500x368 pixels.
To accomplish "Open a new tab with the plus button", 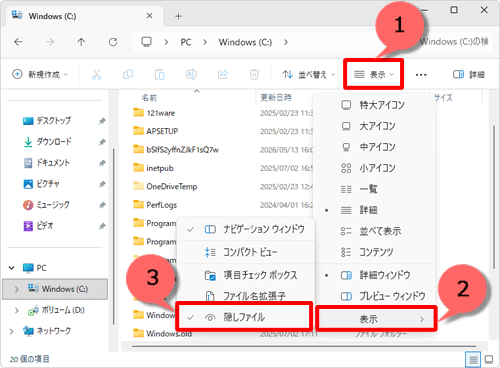I will click(178, 16).
